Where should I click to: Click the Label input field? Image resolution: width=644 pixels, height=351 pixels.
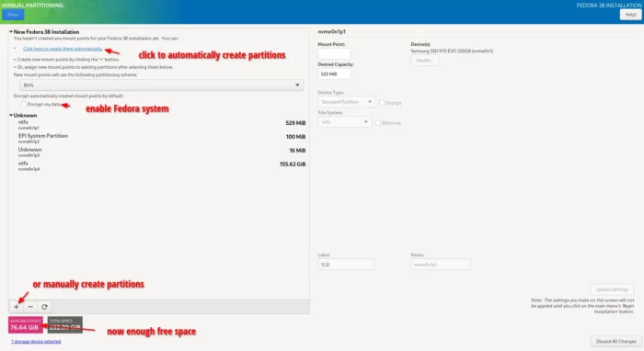(346, 265)
